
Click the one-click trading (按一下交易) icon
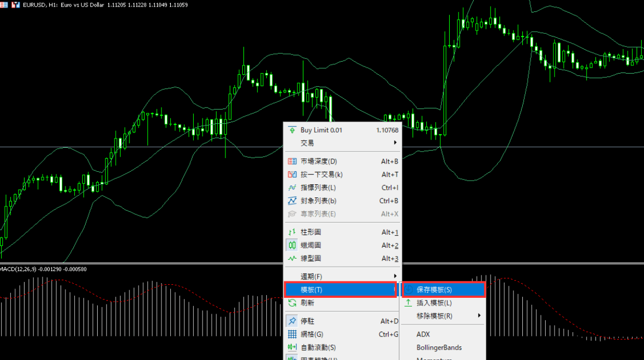292,175
